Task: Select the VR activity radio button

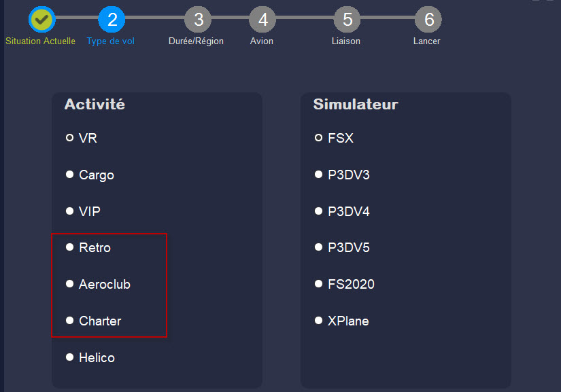Action: click(x=70, y=138)
